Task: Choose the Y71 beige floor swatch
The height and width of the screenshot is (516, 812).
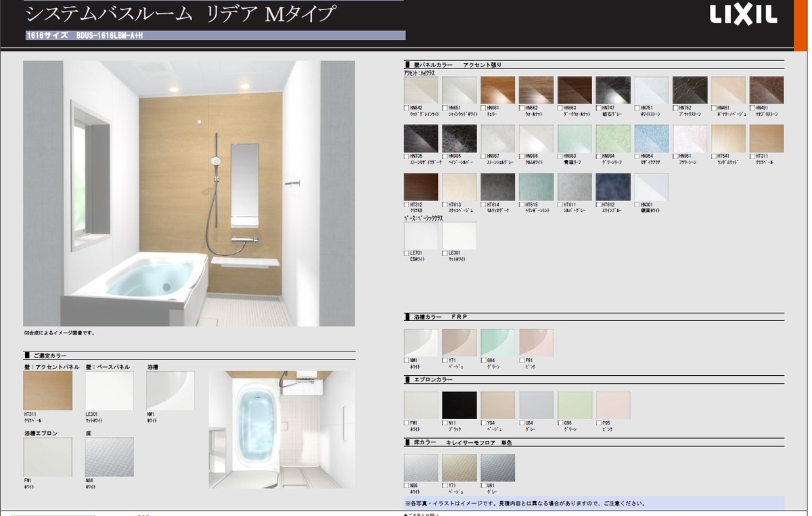Action: pos(459,467)
